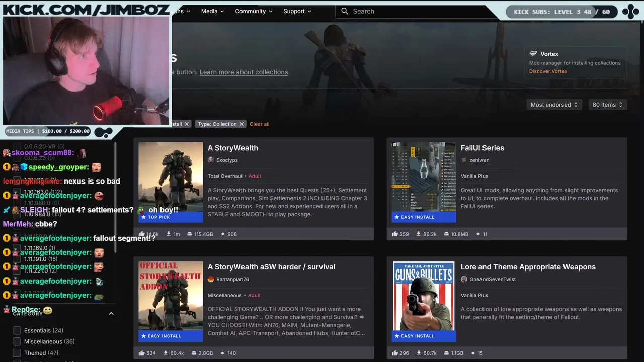Click the thumbs-up icon next to 534
This screenshot has width=644, height=362.
[142, 353]
